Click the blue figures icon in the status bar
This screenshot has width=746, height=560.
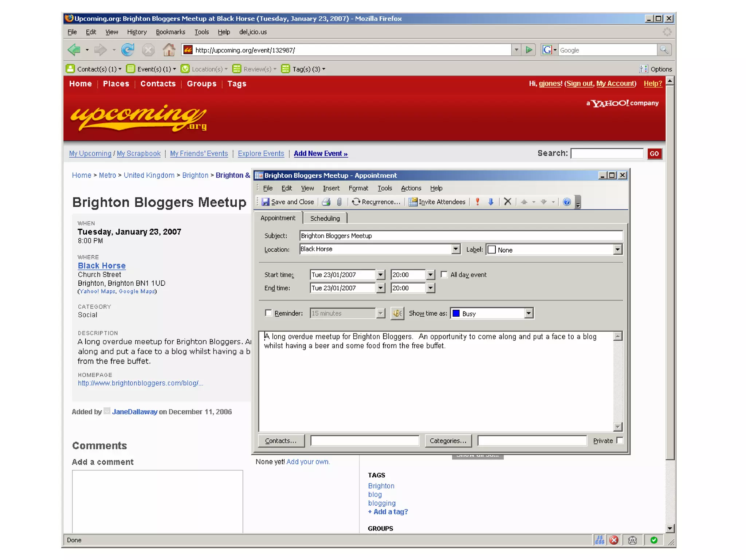tap(600, 540)
